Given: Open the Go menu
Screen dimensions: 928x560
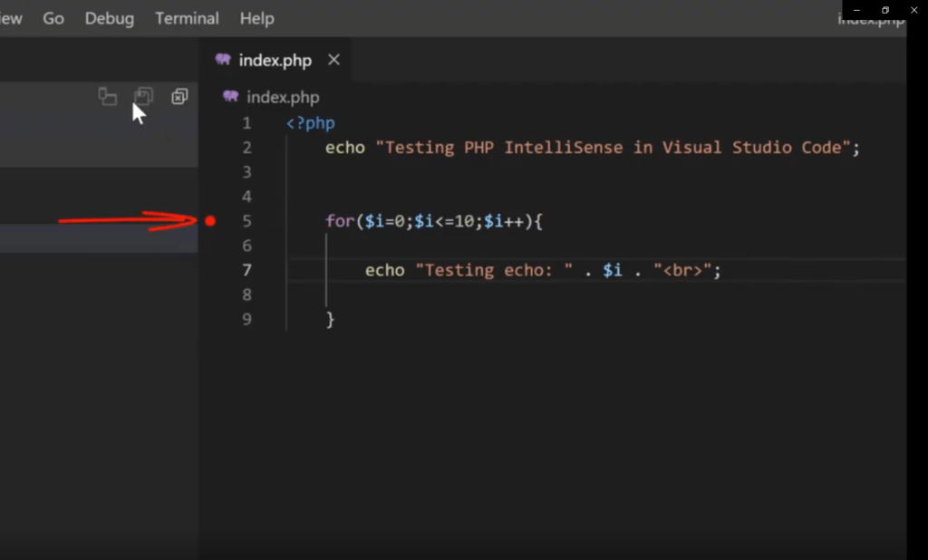Looking at the screenshot, I should [53, 17].
